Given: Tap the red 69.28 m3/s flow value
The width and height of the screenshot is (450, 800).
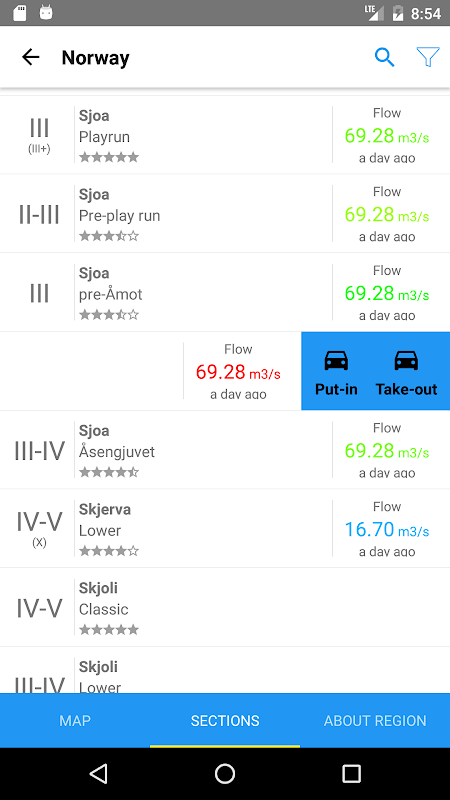Looking at the screenshot, I should 238,372.
